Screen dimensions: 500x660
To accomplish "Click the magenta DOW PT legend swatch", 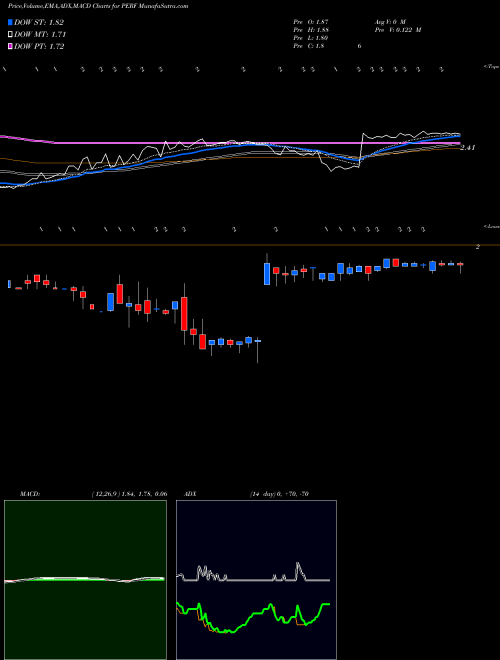I will tap(11, 46).
